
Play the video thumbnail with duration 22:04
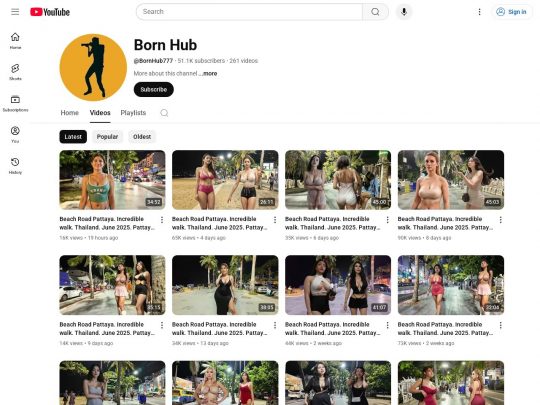[451, 285]
